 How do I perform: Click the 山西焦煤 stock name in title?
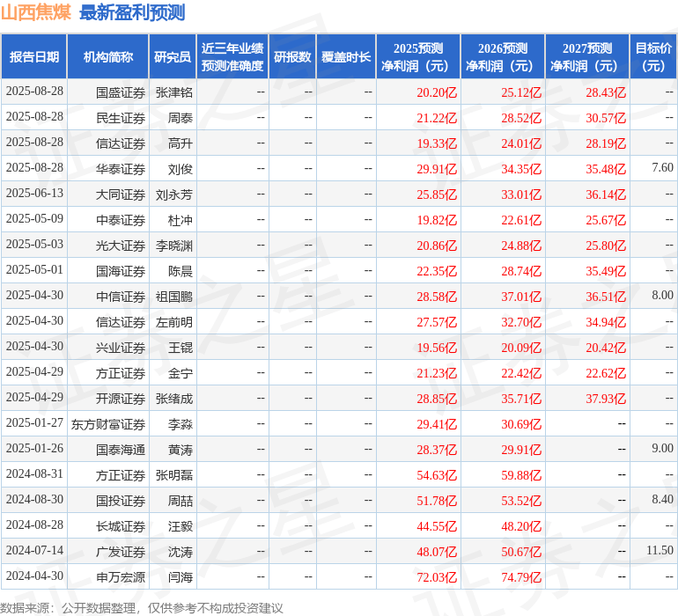[x=35, y=12]
